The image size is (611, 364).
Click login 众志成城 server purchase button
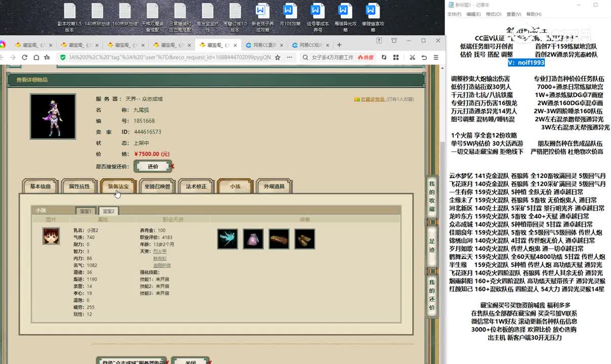pyautogui.click(x=132, y=361)
